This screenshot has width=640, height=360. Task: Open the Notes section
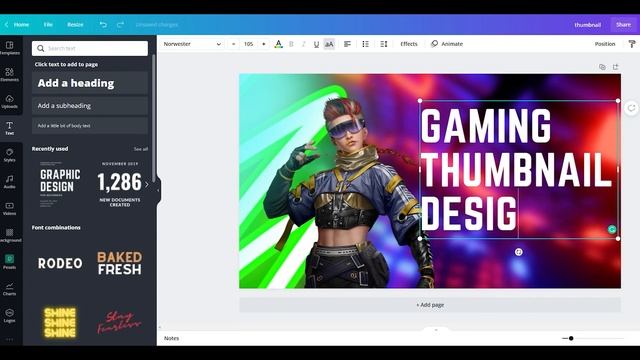[171, 338]
